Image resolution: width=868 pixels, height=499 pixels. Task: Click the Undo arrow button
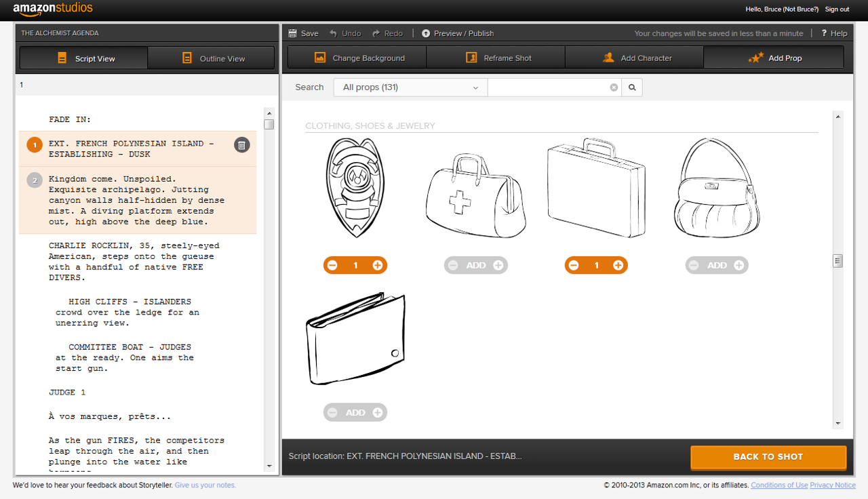pos(345,33)
